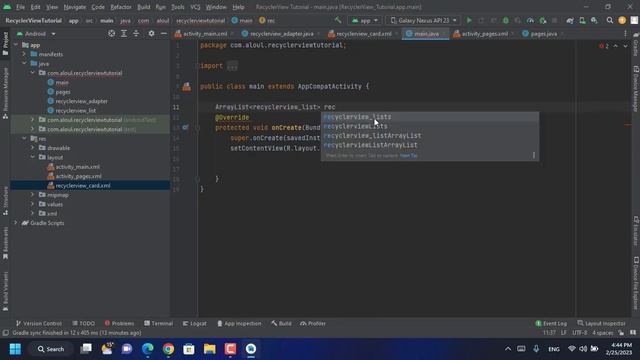This screenshot has height=360, width=640.
Task: Open Google Chrome from taskbar
Action: (x=168, y=349)
